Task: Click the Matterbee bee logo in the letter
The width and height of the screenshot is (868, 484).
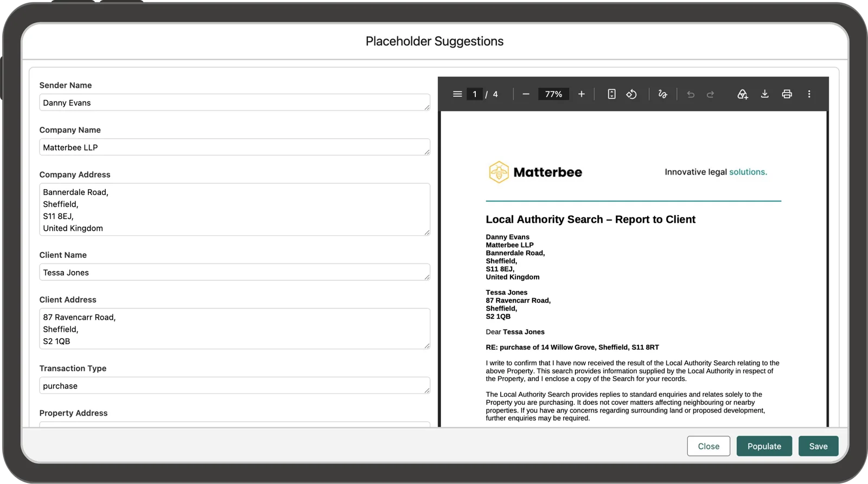Action: pyautogui.click(x=499, y=172)
